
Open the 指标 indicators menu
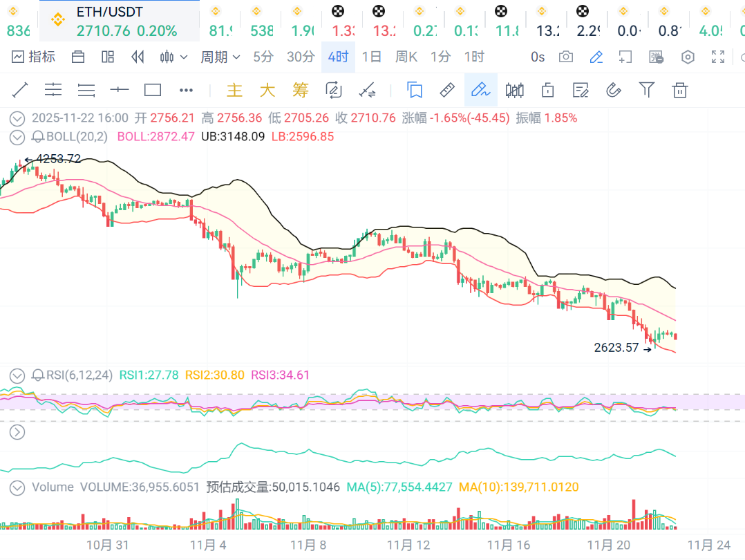pos(33,57)
